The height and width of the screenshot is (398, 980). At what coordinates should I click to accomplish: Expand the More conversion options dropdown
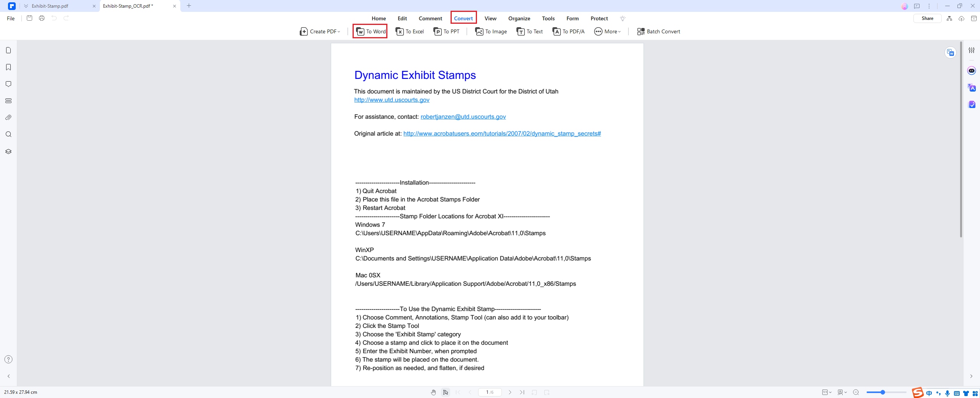click(x=607, y=31)
